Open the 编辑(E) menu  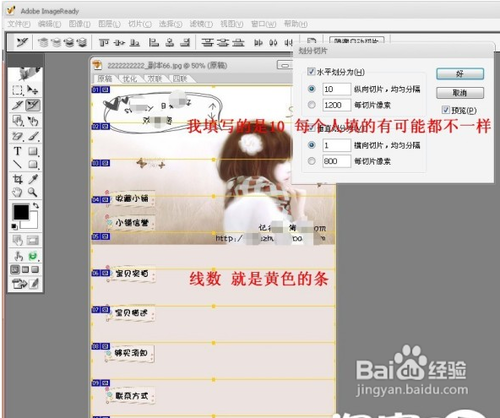coord(49,24)
